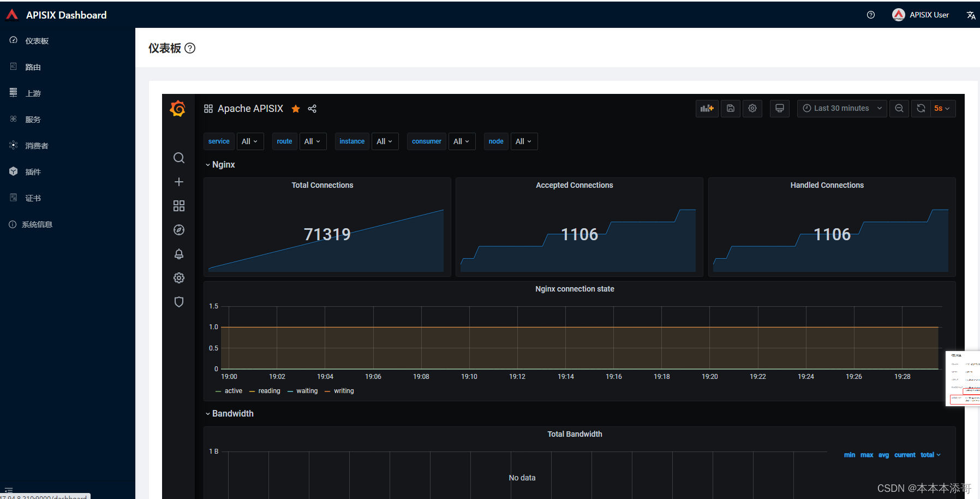Click the help icon beside 仪表板 title
This screenshot has height=499, width=980.
tap(190, 48)
